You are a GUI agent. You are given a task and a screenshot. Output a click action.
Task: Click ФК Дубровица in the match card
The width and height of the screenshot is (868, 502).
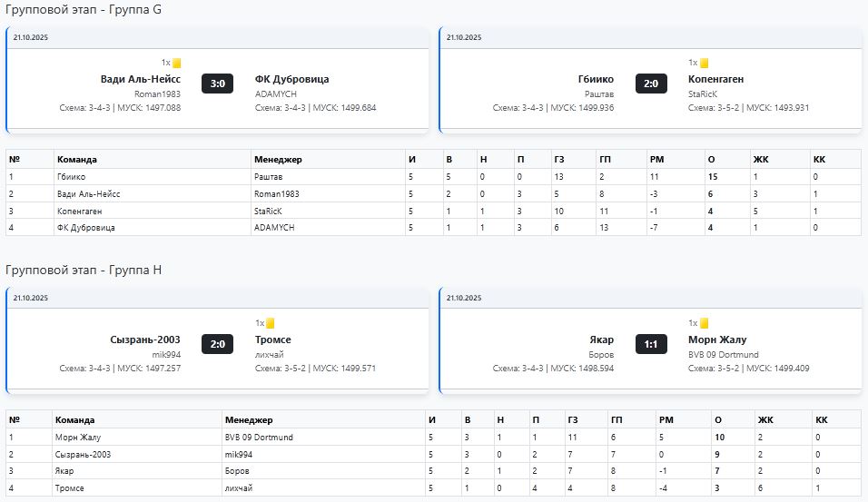click(291, 79)
